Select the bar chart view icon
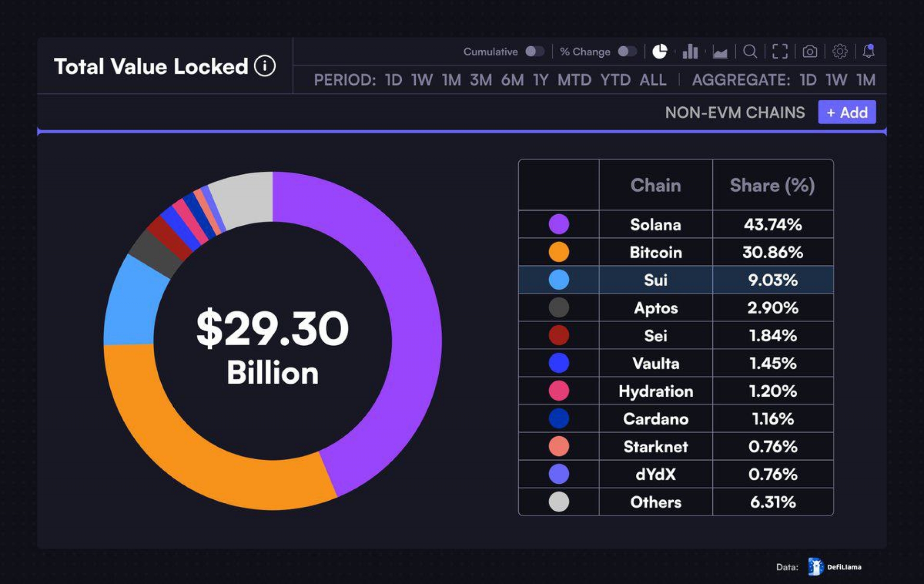This screenshot has height=584, width=924. 690,52
